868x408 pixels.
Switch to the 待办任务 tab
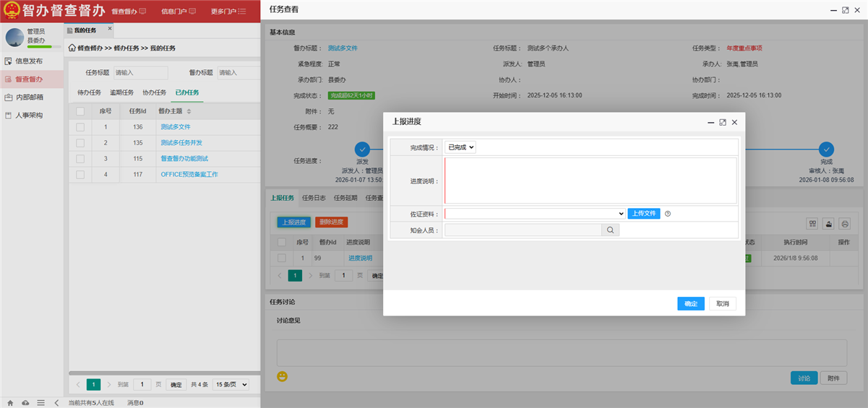(x=90, y=92)
